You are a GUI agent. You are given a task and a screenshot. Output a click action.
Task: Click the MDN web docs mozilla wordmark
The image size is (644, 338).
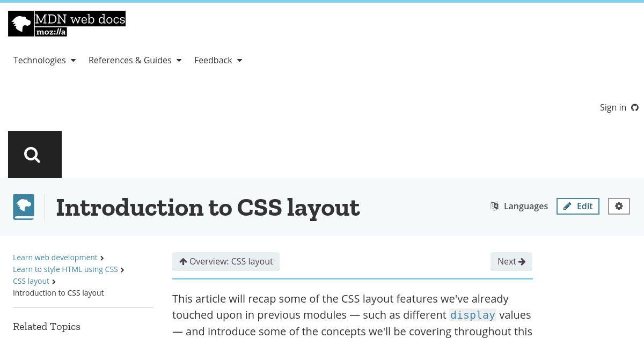80,24
